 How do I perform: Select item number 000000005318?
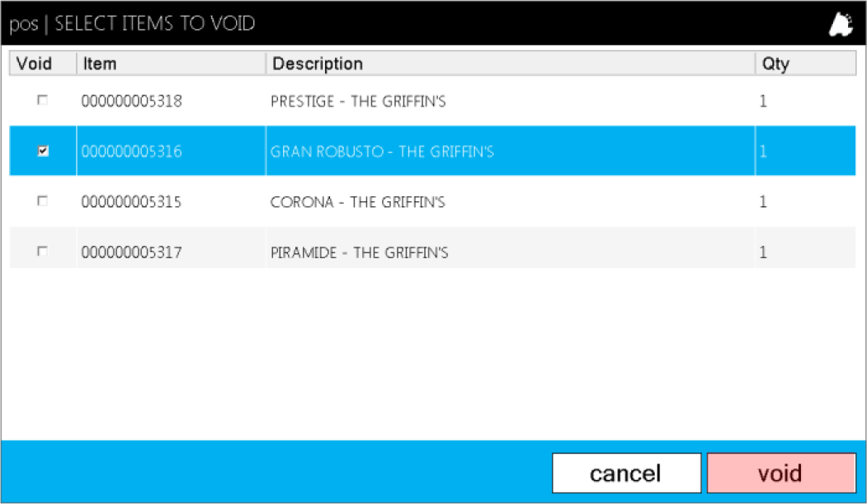132,101
